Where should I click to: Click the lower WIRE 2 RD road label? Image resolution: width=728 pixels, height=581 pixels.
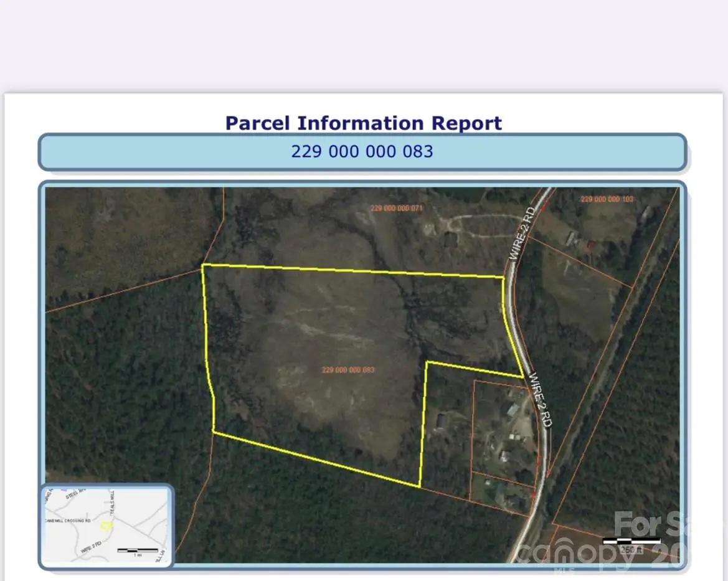coord(540,399)
